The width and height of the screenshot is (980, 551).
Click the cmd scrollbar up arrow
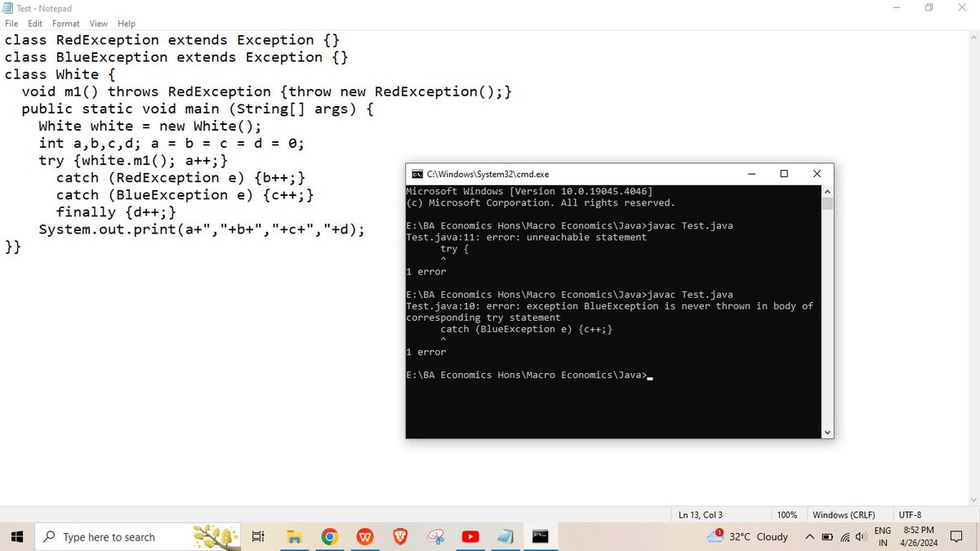pyautogui.click(x=827, y=191)
